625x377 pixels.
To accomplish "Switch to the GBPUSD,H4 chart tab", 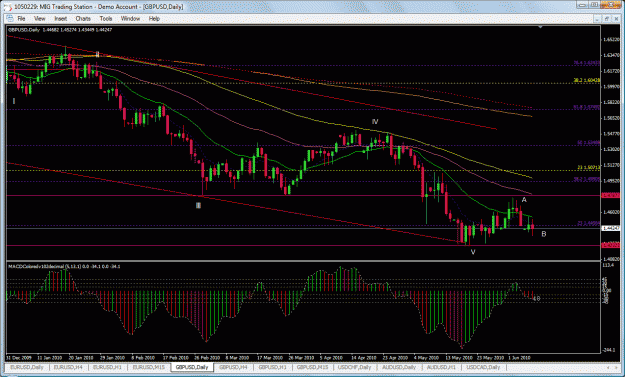I will click(233, 367).
